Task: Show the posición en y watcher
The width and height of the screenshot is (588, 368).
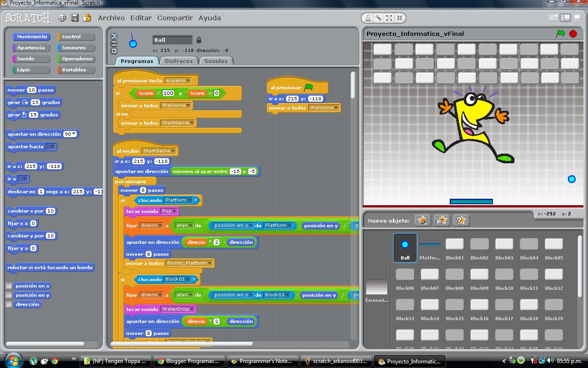Action: pyautogui.click(x=8, y=295)
